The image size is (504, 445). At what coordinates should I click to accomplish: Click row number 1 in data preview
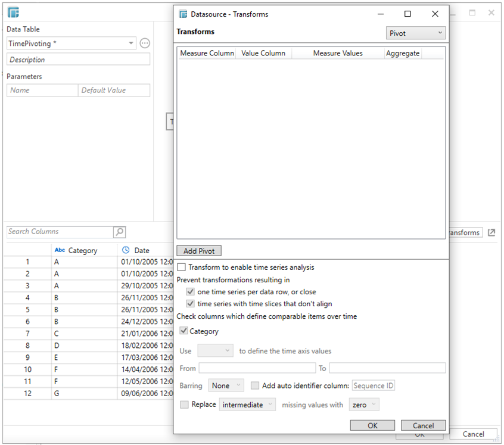(x=27, y=262)
